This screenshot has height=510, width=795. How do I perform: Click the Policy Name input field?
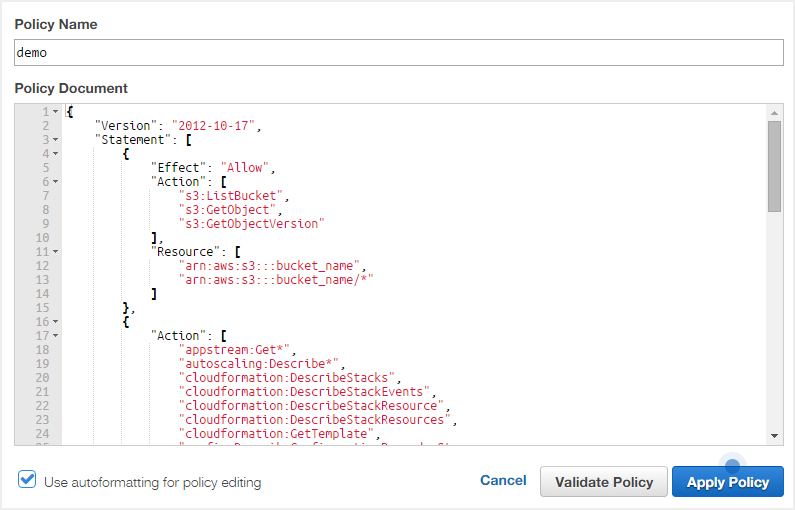(x=398, y=53)
